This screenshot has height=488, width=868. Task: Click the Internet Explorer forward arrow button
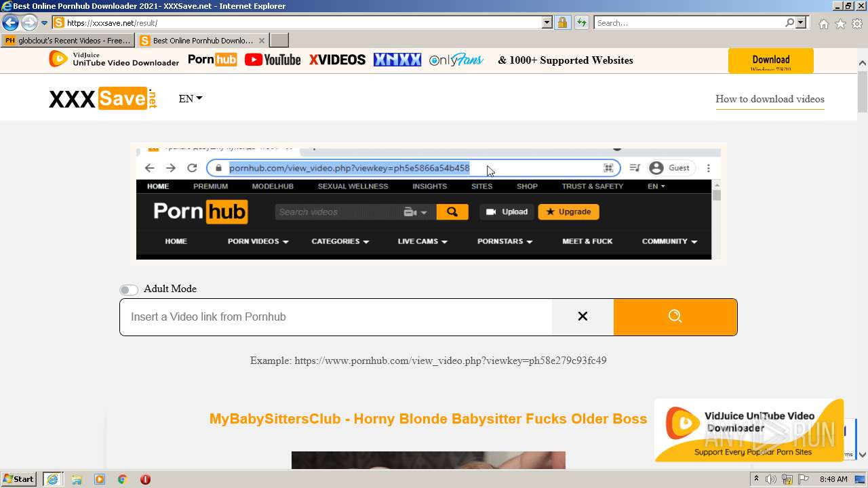point(29,23)
